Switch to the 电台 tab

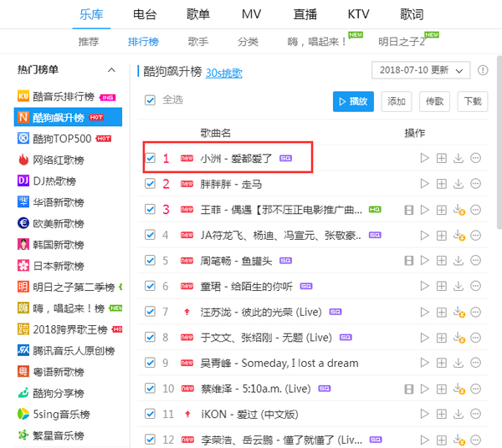(144, 14)
